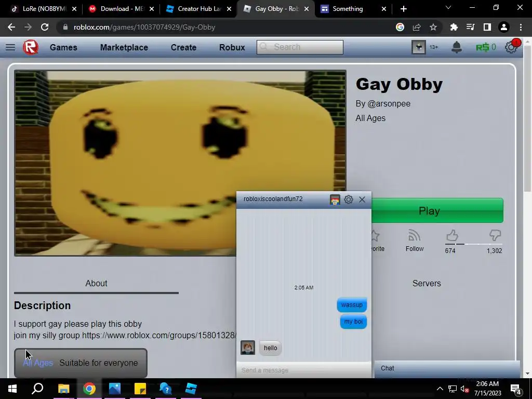The image size is (532, 399).
Task: Bookmark this page with the star
Action: click(x=433, y=27)
